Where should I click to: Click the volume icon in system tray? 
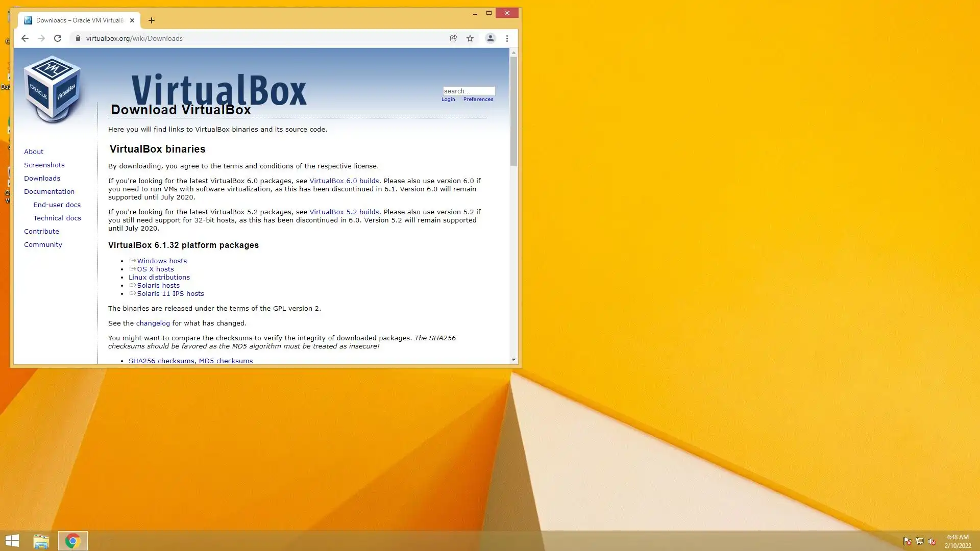932,541
